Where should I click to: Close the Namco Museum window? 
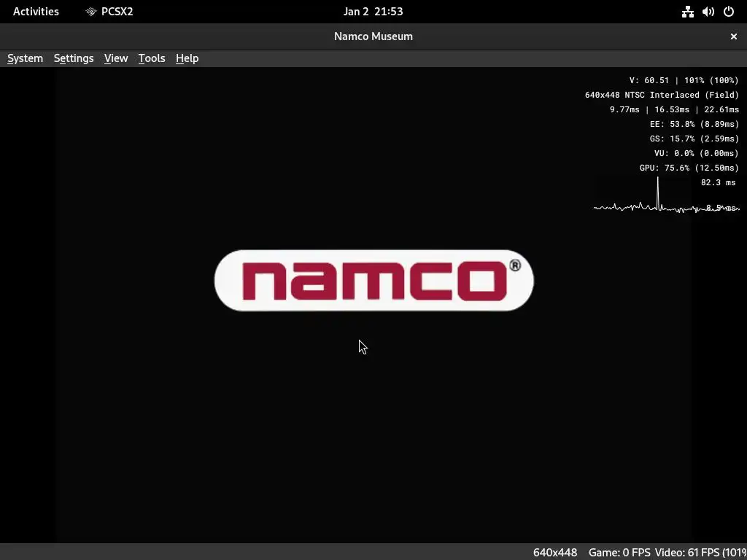734,36
